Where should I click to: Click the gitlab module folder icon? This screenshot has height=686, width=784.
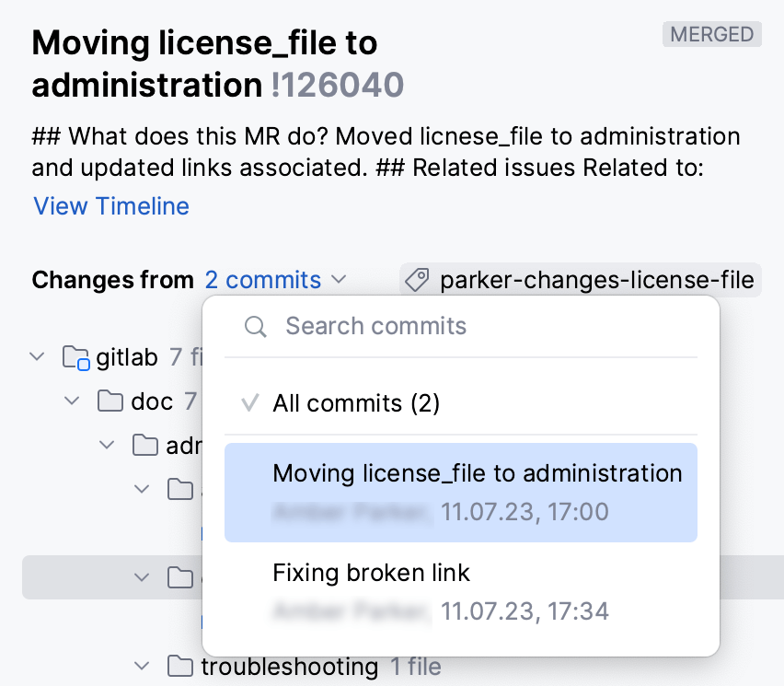[x=75, y=357]
